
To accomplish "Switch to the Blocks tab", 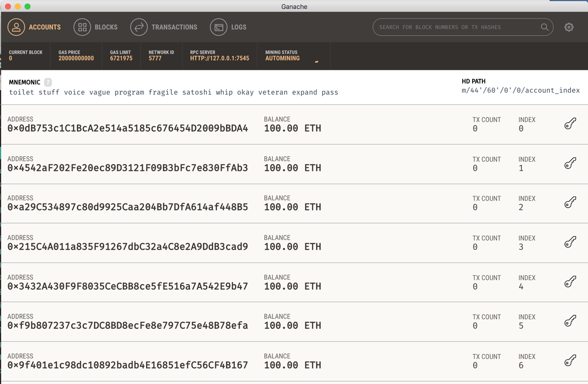I will click(x=96, y=27).
